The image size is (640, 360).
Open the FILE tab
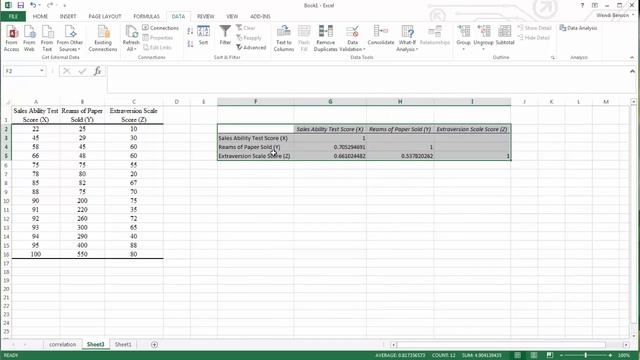(13, 16)
